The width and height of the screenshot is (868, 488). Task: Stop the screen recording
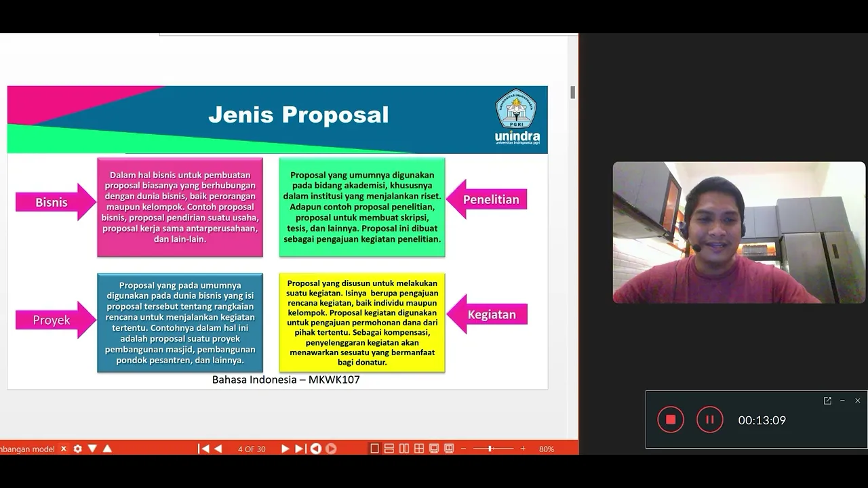tap(671, 420)
